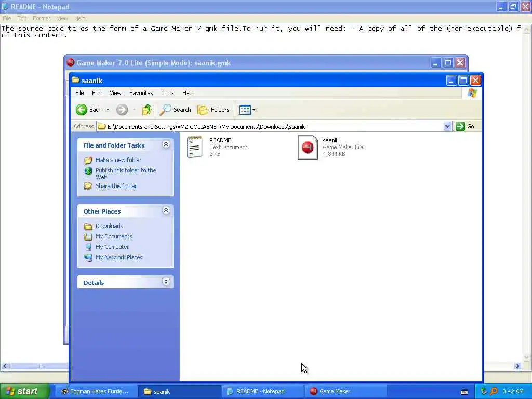Click the README file name label
Image resolution: width=532 pixels, height=399 pixels.
click(220, 140)
